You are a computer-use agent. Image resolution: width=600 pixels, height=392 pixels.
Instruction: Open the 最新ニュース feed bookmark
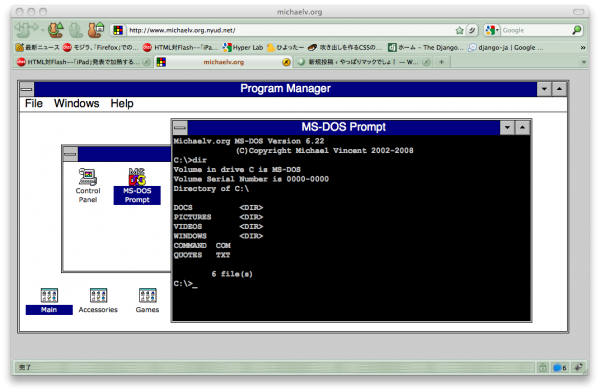(x=38, y=47)
